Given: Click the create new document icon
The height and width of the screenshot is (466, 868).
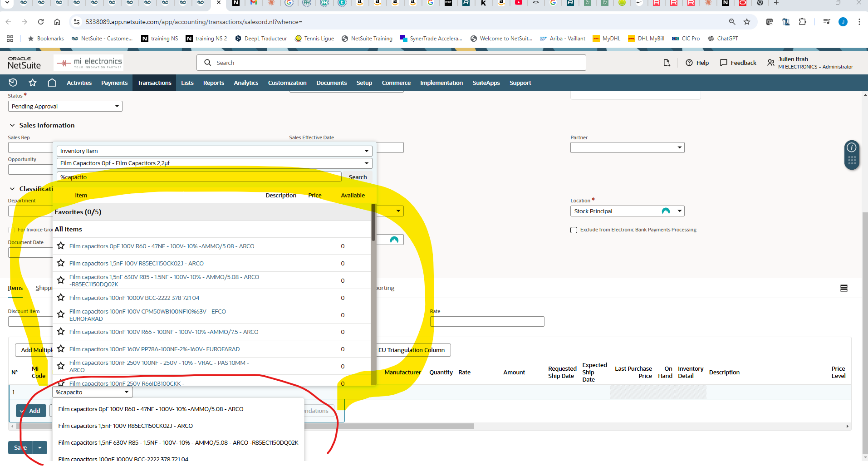Looking at the screenshot, I should [x=667, y=63].
